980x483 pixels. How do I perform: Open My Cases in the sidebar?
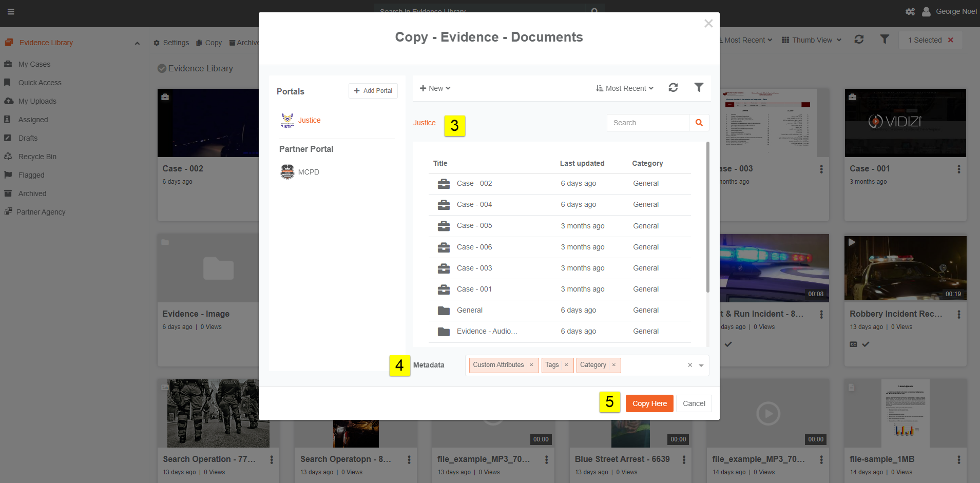(x=34, y=64)
